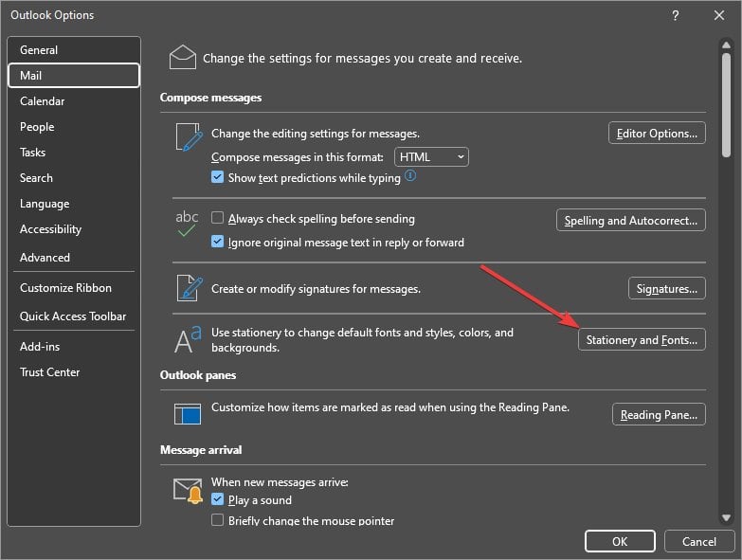Click the Signatures button

667,288
